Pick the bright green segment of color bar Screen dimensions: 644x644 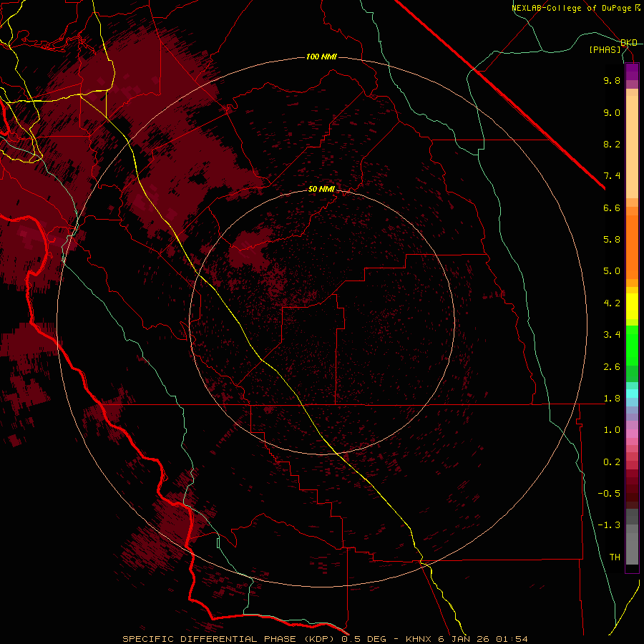pyautogui.click(x=632, y=345)
